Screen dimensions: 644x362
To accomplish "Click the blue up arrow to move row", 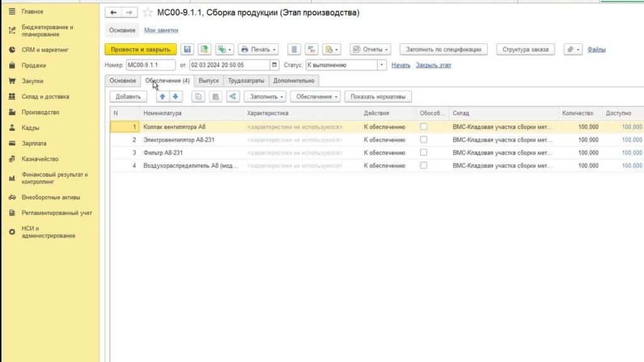I will pyautogui.click(x=162, y=96).
